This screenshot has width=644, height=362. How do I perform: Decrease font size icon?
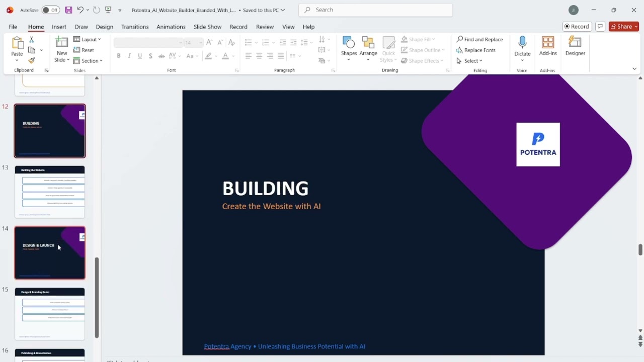click(220, 43)
